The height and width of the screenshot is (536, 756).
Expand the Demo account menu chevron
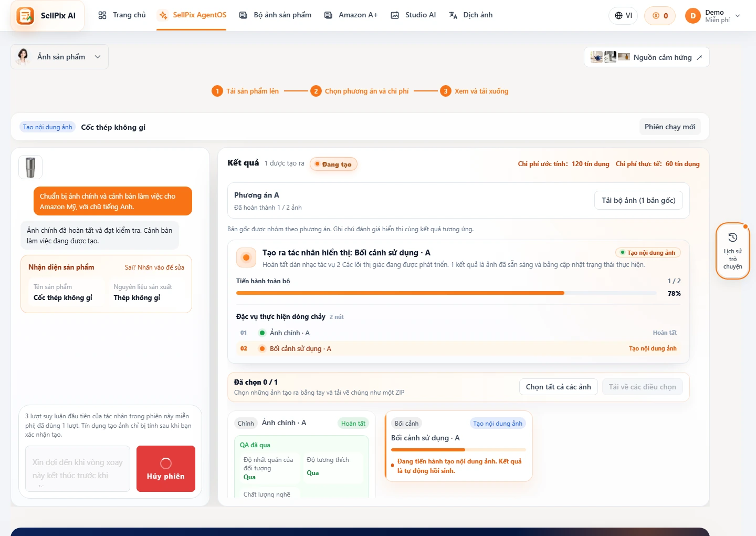738,16
